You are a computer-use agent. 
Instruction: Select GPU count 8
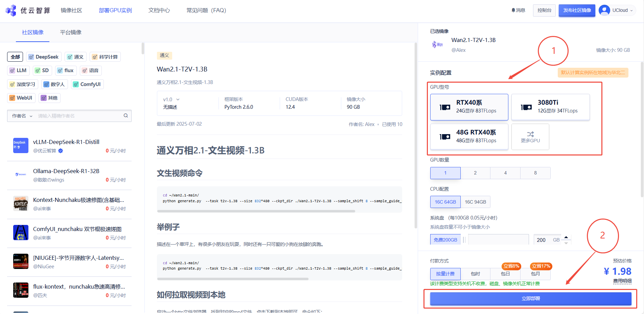point(535,173)
